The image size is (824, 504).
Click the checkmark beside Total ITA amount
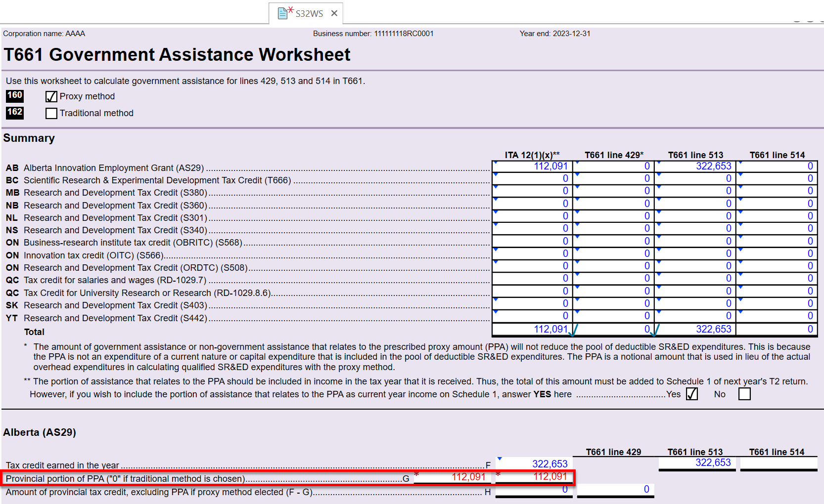coord(574,330)
